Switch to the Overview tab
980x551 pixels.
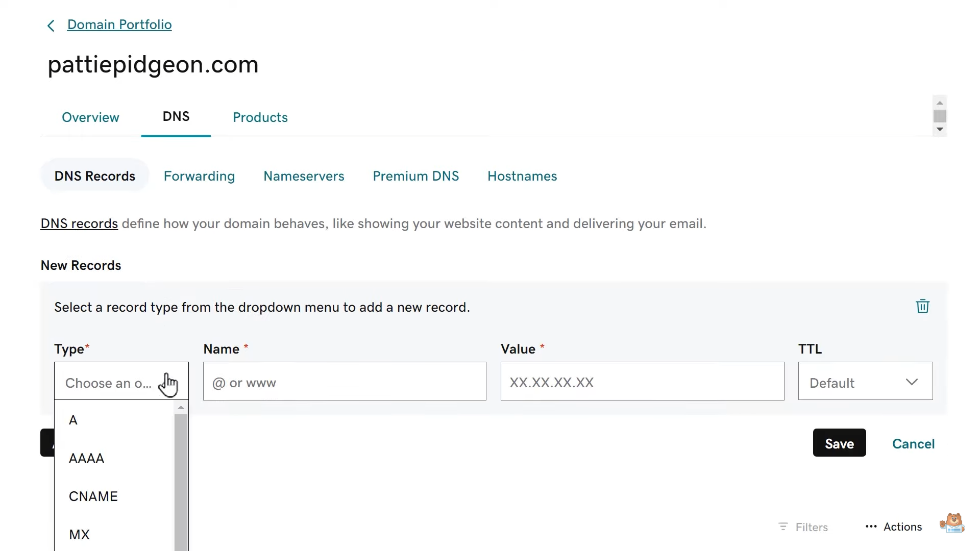click(90, 117)
